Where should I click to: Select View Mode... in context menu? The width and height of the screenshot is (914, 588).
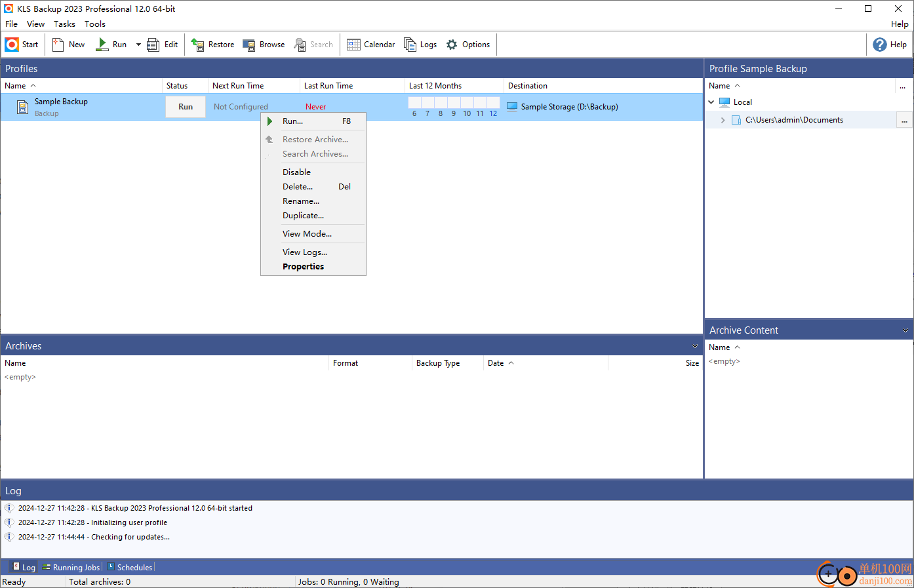[313, 234]
